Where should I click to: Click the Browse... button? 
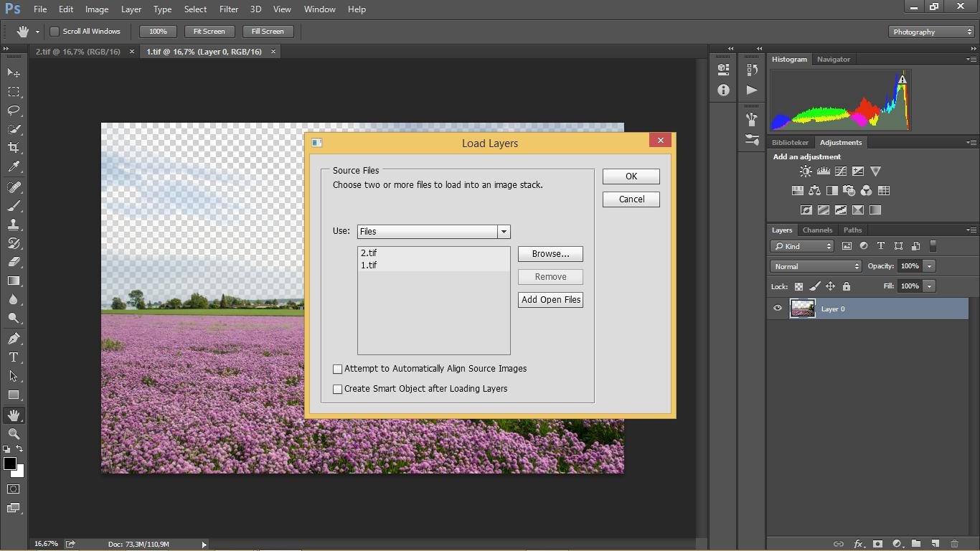pyautogui.click(x=550, y=254)
